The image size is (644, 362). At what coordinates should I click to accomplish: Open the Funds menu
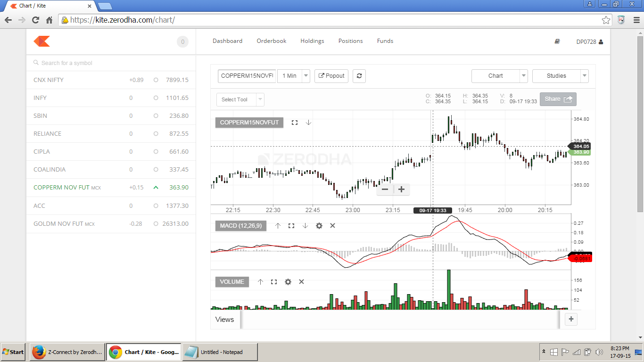pos(385,41)
